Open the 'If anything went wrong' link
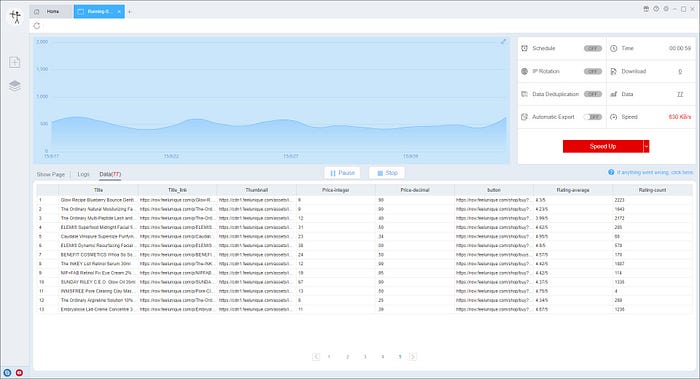The image size is (700, 379). coord(655,172)
